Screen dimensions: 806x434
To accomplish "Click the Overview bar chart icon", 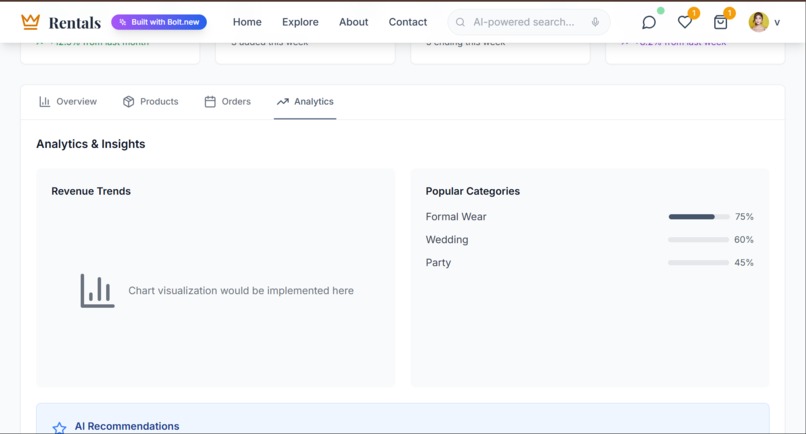I will point(45,102).
